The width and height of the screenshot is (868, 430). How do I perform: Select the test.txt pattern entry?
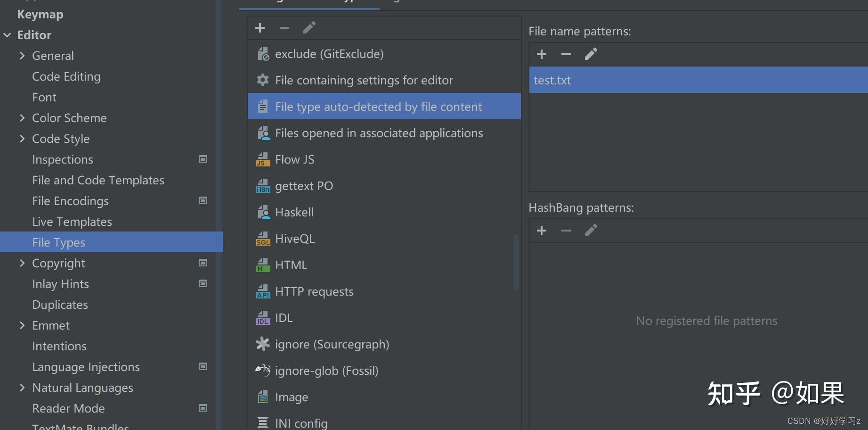coord(552,80)
